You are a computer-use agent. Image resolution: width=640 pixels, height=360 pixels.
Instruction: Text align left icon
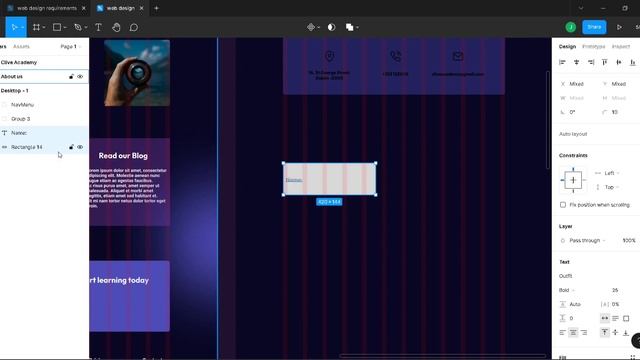point(562,332)
